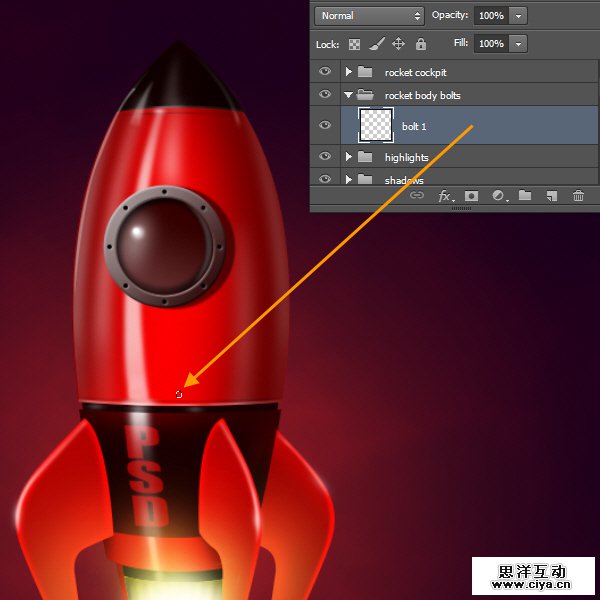Open the fx layer style menu
The height and width of the screenshot is (600, 600).
point(445,196)
